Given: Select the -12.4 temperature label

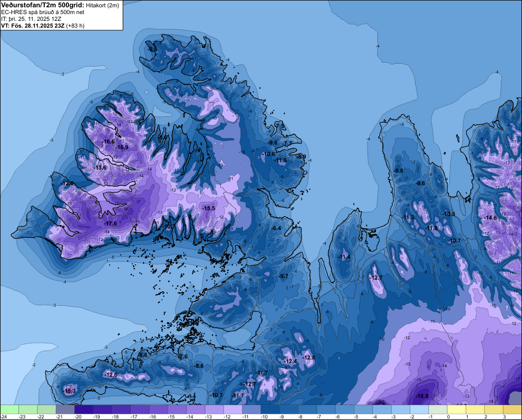Looking at the screenshot, I should tap(290, 362).
